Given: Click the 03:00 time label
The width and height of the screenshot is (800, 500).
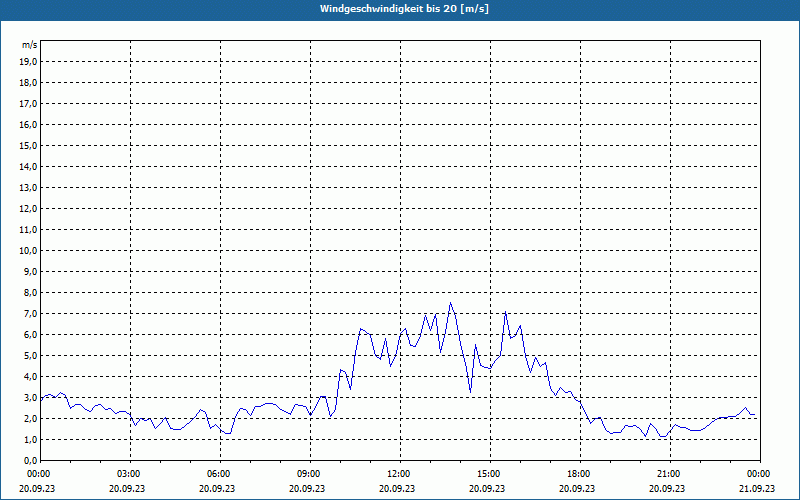Looking at the screenshot, I should [x=129, y=474].
